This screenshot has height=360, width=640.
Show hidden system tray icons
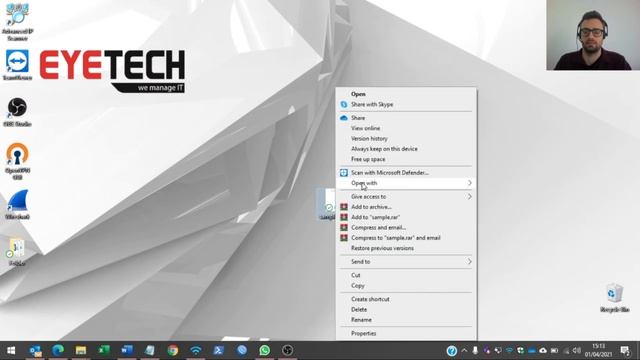(x=464, y=351)
